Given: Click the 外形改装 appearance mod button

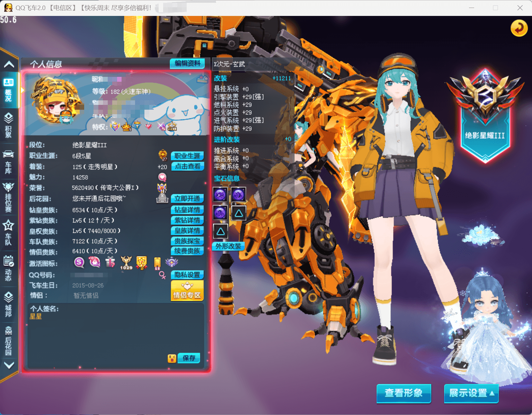Looking at the screenshot, I should pos(228,246).
